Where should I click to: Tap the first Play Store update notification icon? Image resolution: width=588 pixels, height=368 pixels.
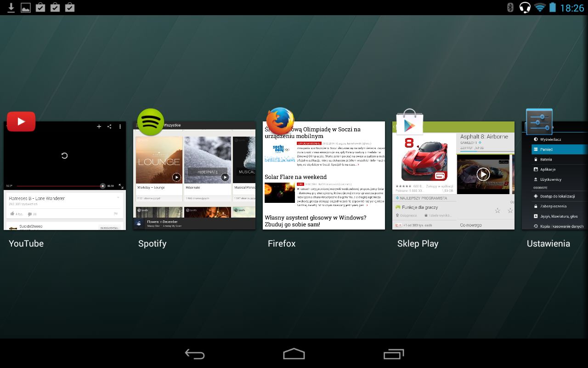(40, 7)
